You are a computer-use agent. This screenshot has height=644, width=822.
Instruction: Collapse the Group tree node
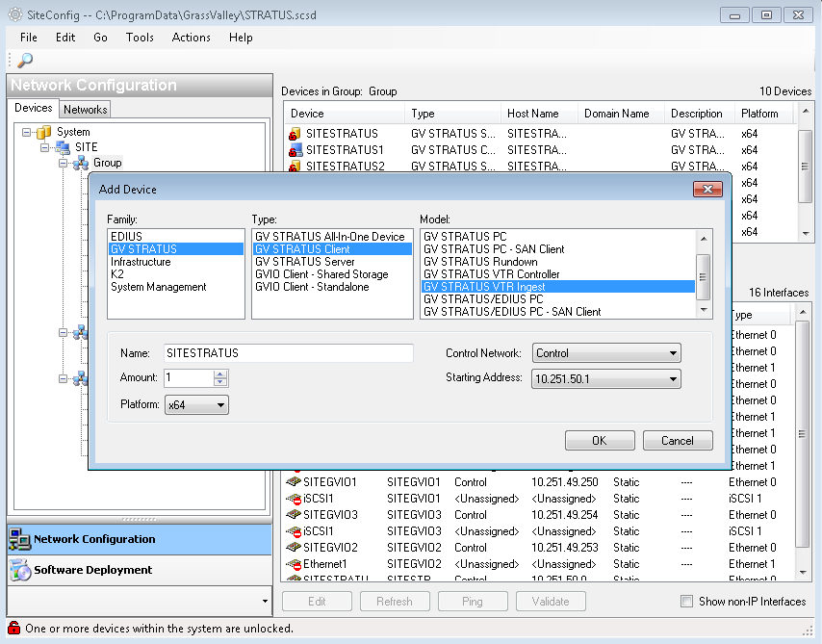63,163
